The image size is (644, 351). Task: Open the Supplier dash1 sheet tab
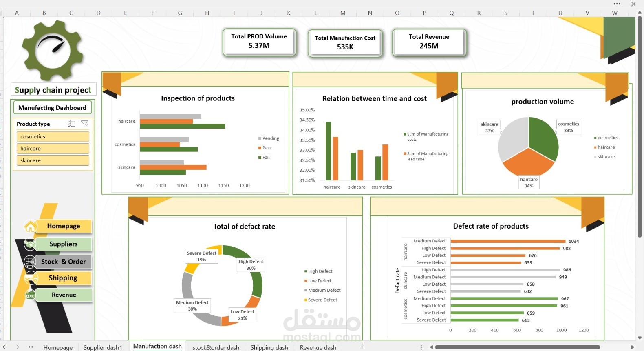coord(103,347)
